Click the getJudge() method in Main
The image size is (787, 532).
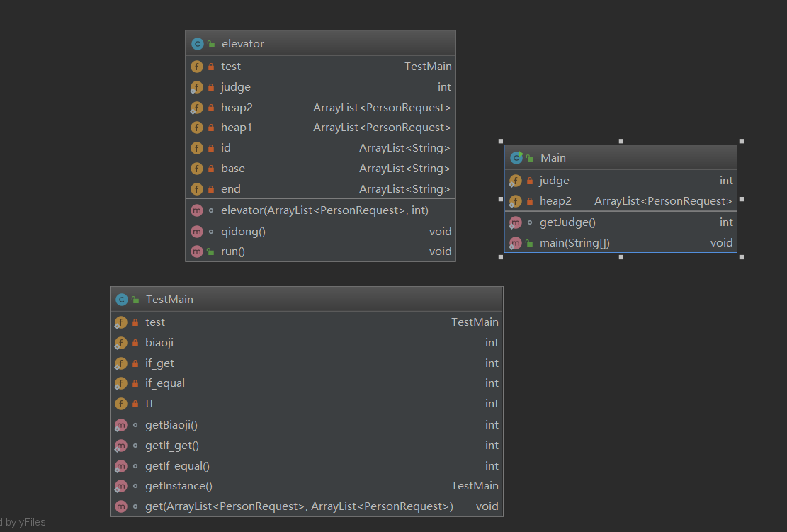(567, 222)
